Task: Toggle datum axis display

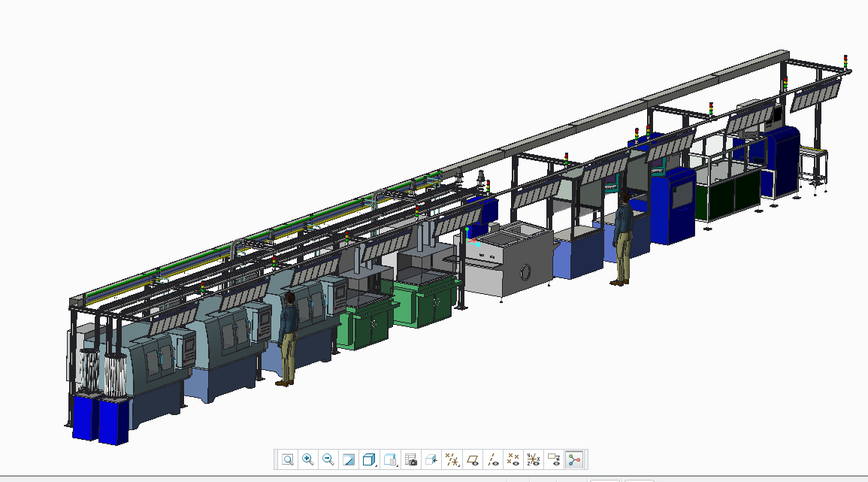Action: point(493,459)
